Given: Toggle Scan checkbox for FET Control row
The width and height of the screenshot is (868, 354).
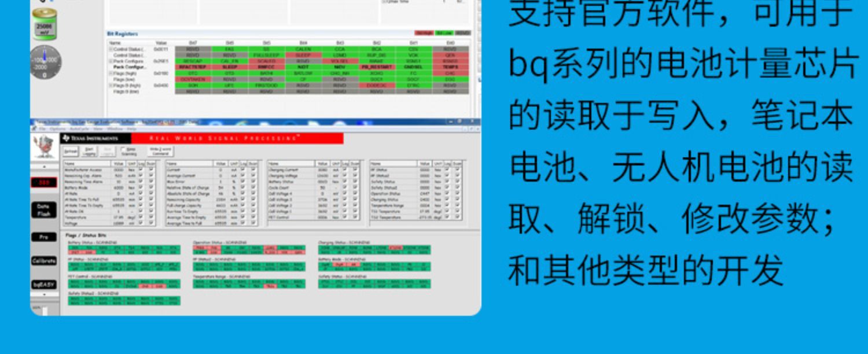Looking at the screenshot, I should 355,217.
